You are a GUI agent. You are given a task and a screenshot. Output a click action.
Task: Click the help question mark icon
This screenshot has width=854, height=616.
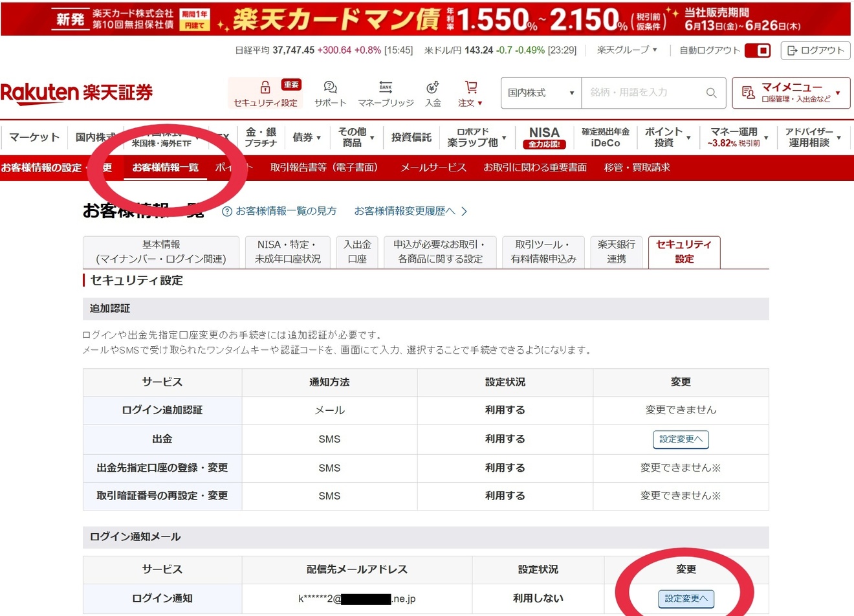226,212
